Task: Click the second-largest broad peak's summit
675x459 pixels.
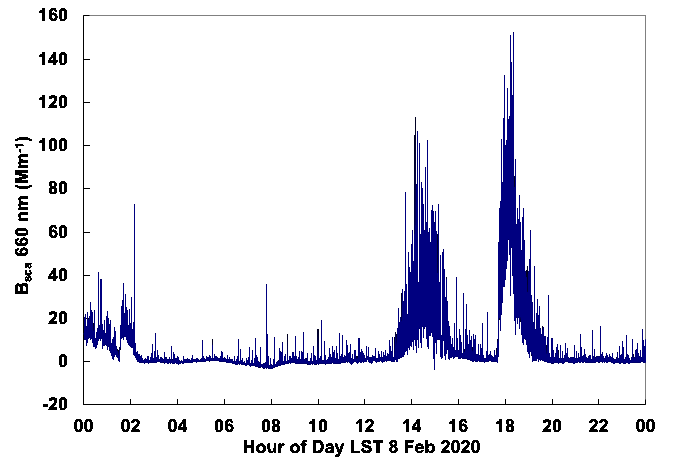Action: (418, 132)
